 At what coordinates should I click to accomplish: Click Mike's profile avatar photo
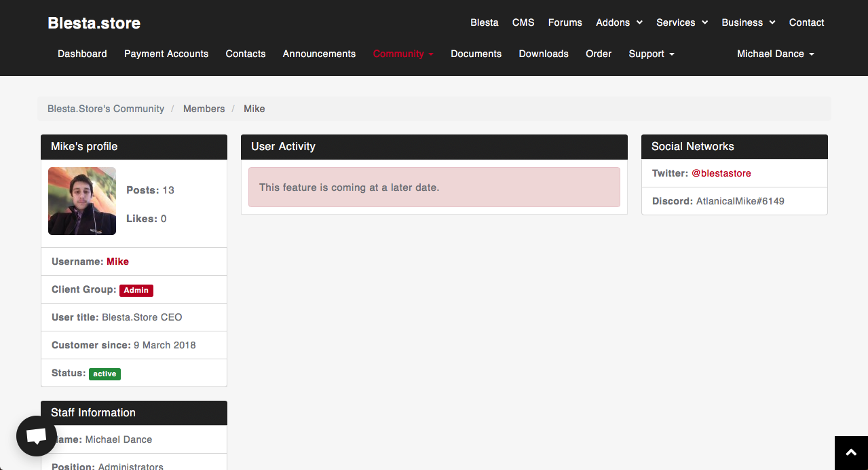(82, 201)
